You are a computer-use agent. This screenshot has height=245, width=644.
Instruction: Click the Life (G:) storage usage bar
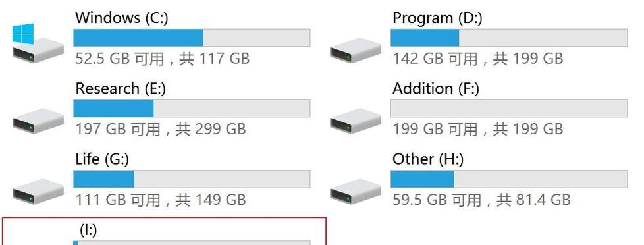(x=192, y=179)
